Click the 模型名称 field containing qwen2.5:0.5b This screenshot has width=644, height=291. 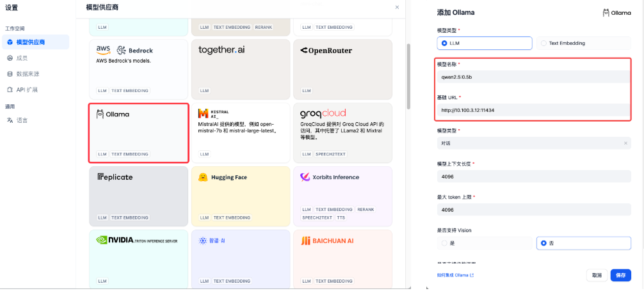(x=534, y=77)
